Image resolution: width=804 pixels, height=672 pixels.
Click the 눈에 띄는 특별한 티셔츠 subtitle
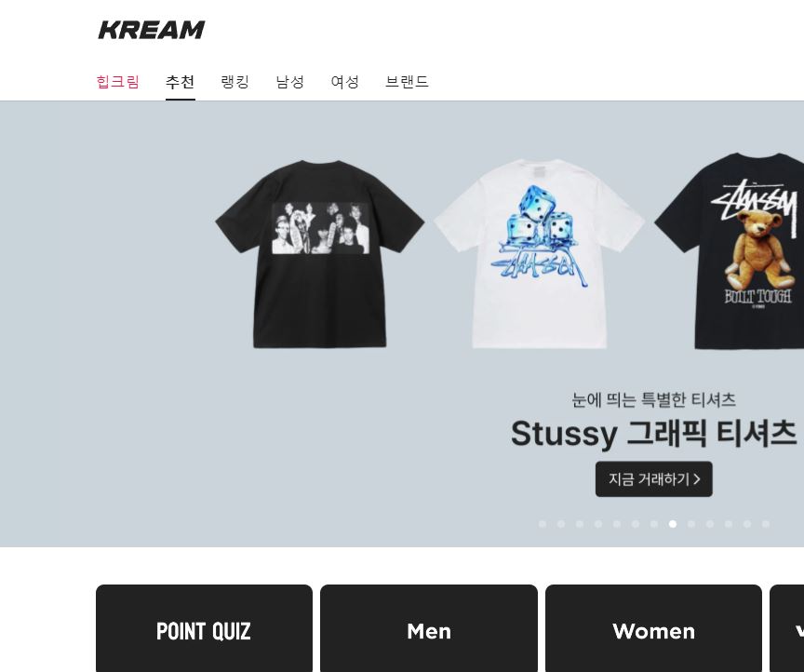[654, 399]
